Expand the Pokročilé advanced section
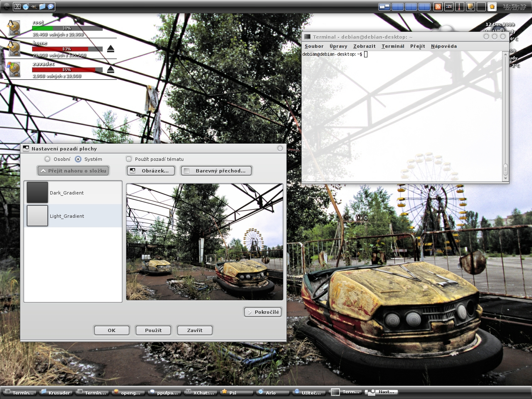Viewport: 532px width, 399px height. (x=263, y=312)
